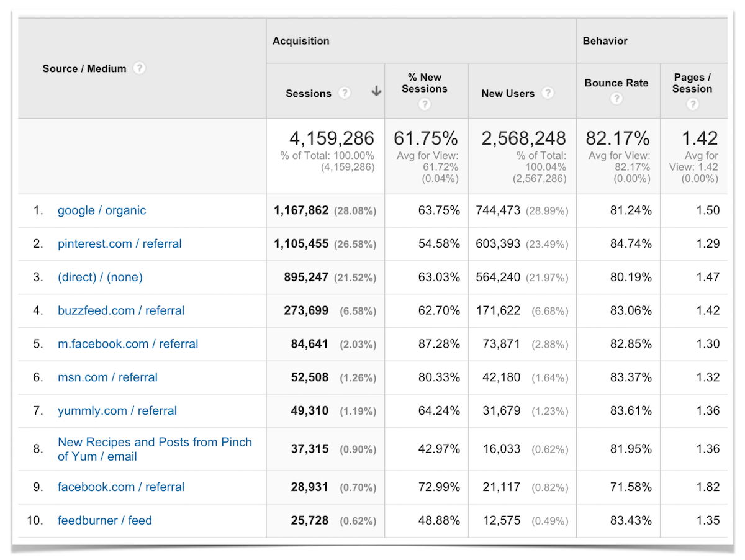Click the yummly.com / referral link

pyautogui.click(x=117, y=410)
